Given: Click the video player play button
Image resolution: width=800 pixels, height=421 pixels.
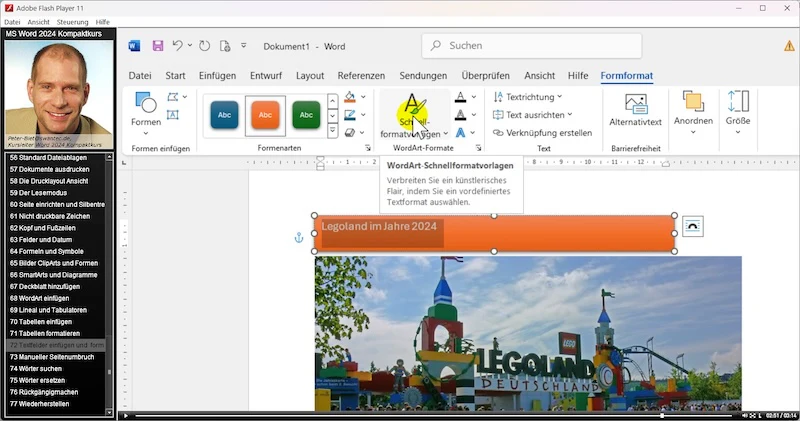Looking at the screenshot, I should point(126,416).
